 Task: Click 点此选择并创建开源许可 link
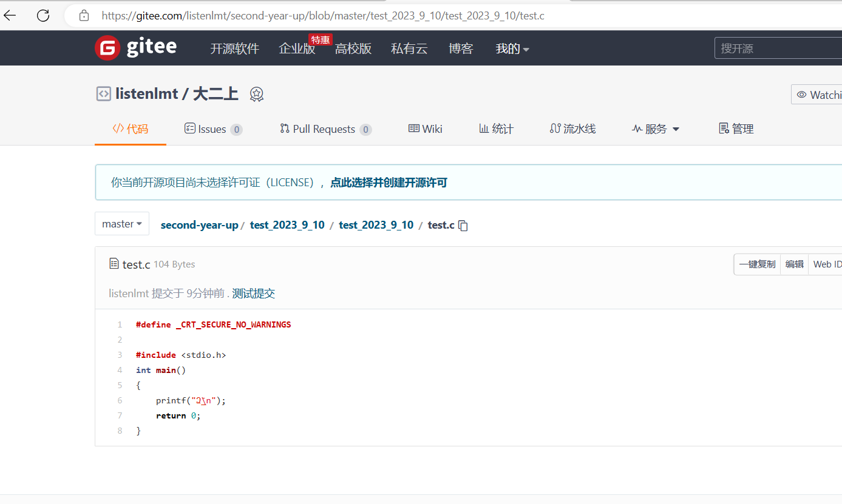(389, 182)
